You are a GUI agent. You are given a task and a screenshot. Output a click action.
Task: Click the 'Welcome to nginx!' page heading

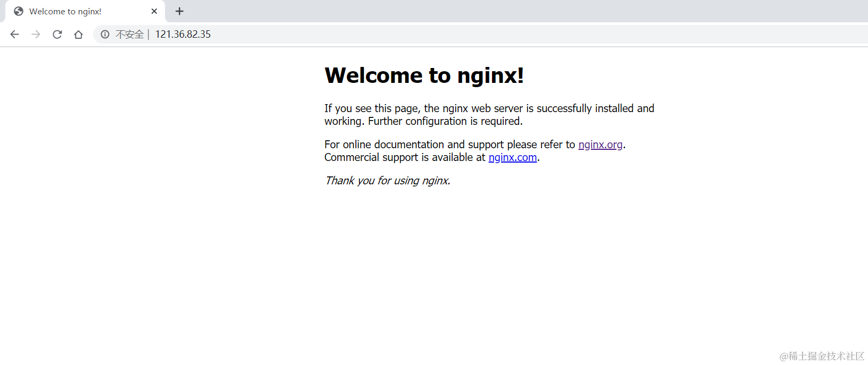(424, 75)
